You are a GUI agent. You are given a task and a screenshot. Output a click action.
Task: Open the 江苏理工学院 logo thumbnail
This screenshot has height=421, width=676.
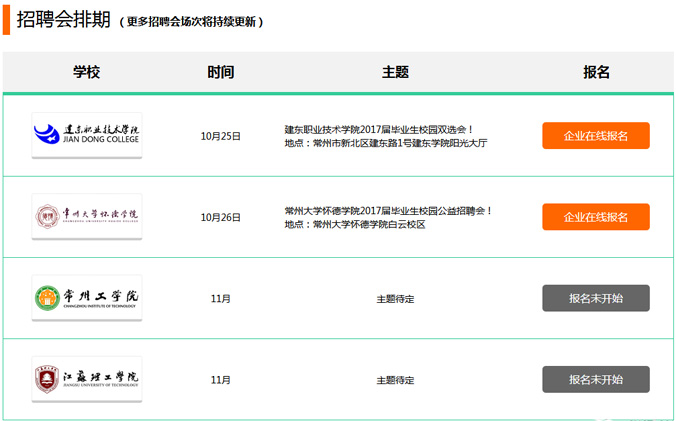(87, 379)
